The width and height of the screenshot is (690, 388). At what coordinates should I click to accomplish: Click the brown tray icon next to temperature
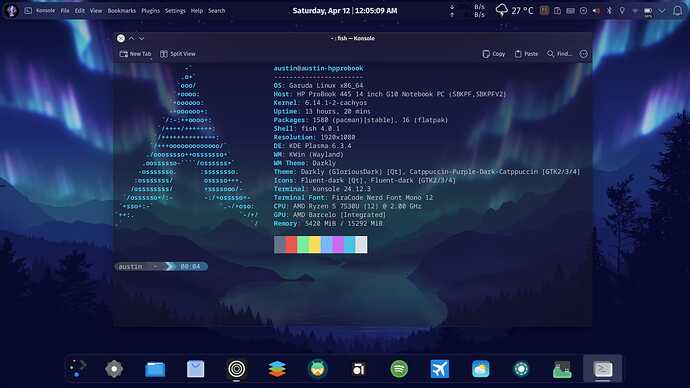(x=544, y=11)
